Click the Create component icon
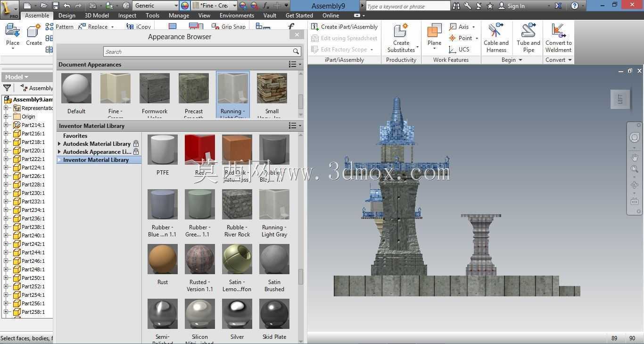Viewport: 644px width, 344px height. (33, 35)
